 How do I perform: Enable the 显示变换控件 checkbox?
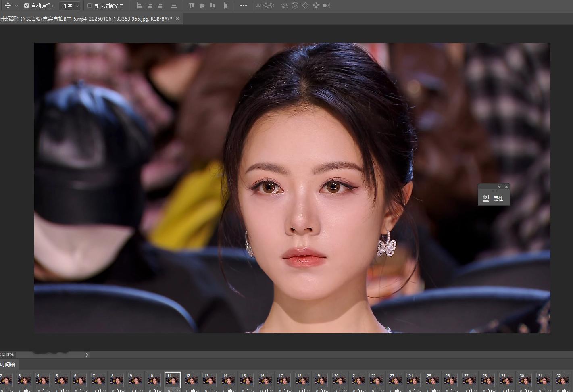click(x=90, y=6)
